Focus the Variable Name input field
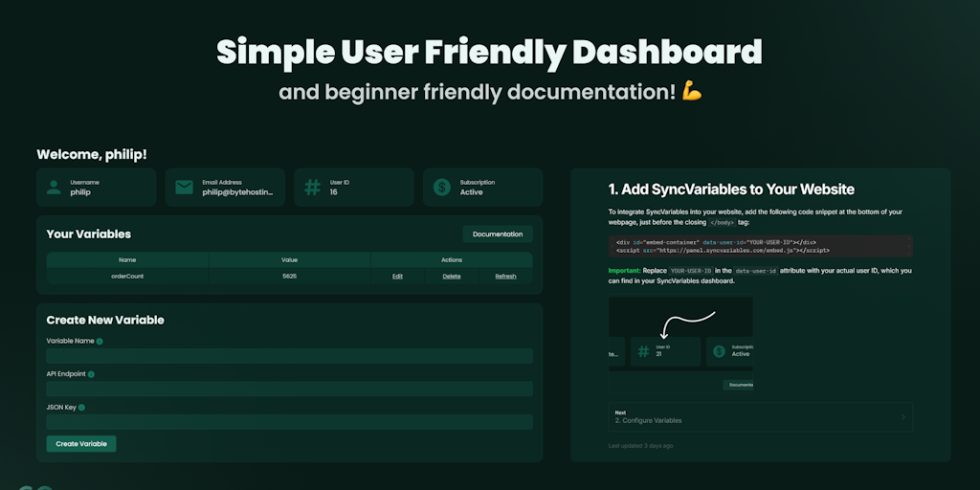This screenshot has height=490, width=980. pos(289,356)
